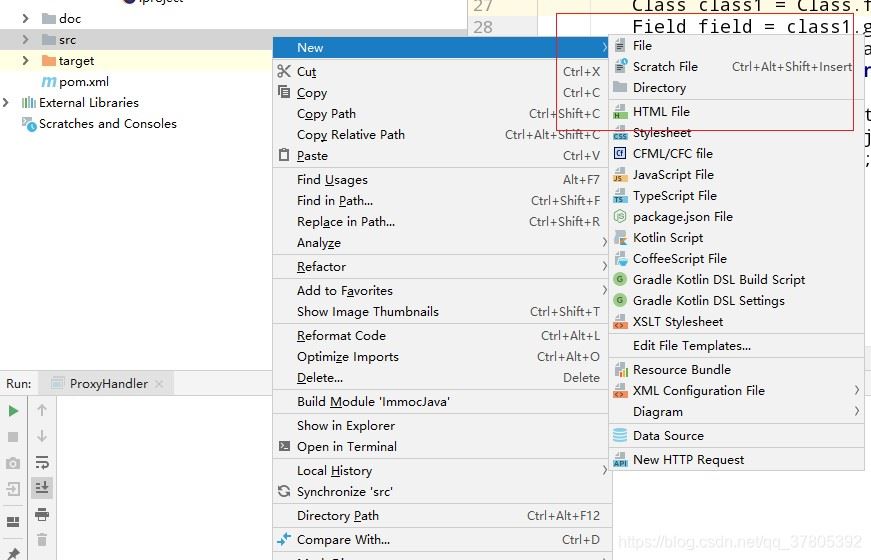Viewport: 871px width, 560px height.
Task: Close the ProxyHandler run tab
Action: coord(158,384)
